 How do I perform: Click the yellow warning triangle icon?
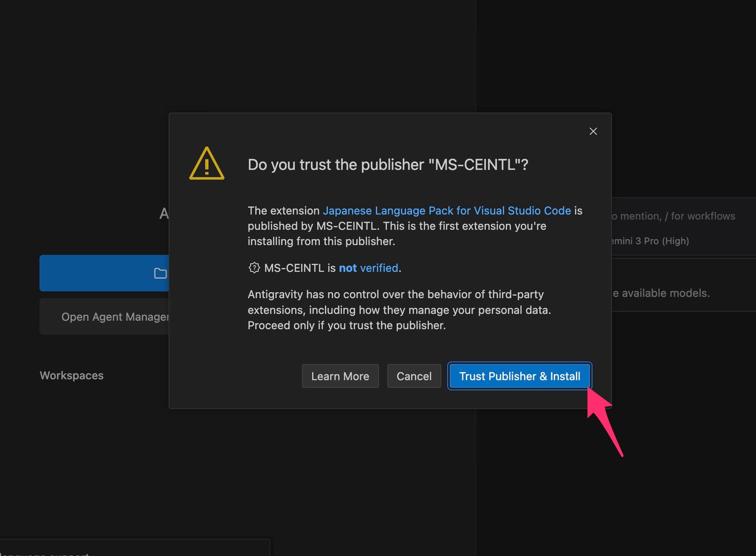[206, 164]
